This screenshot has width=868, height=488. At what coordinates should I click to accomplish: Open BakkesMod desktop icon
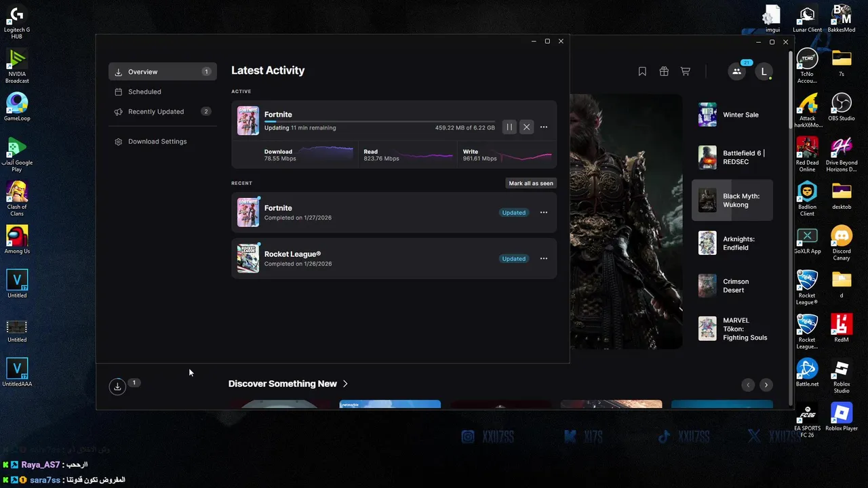(x=842, y=19)
